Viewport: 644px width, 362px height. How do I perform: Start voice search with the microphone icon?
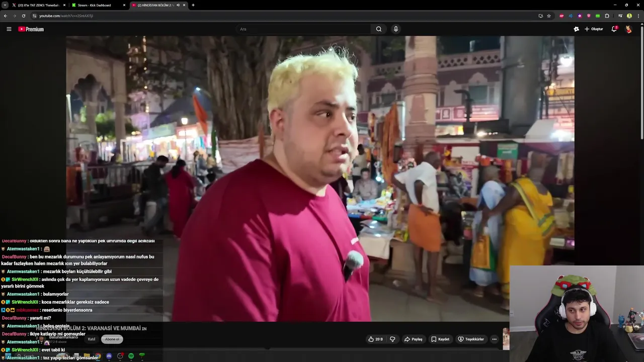[396, 29]
